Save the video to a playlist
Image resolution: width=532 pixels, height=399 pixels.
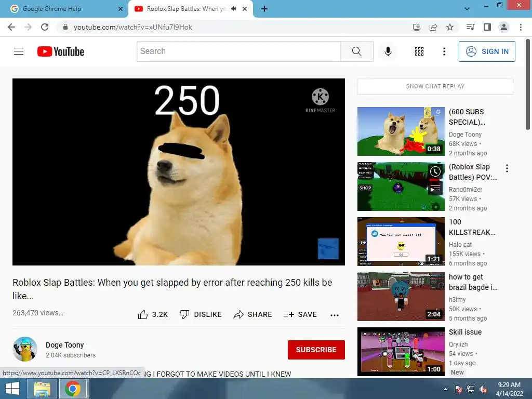[300, 314]
